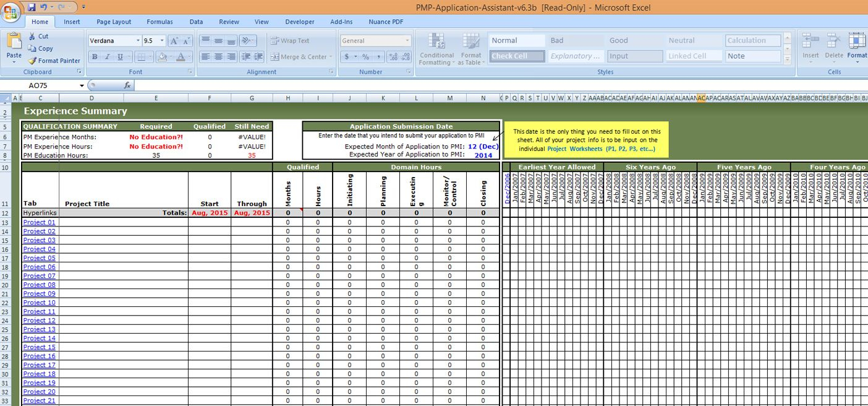Toggle Bold formatting

[95, 57]
